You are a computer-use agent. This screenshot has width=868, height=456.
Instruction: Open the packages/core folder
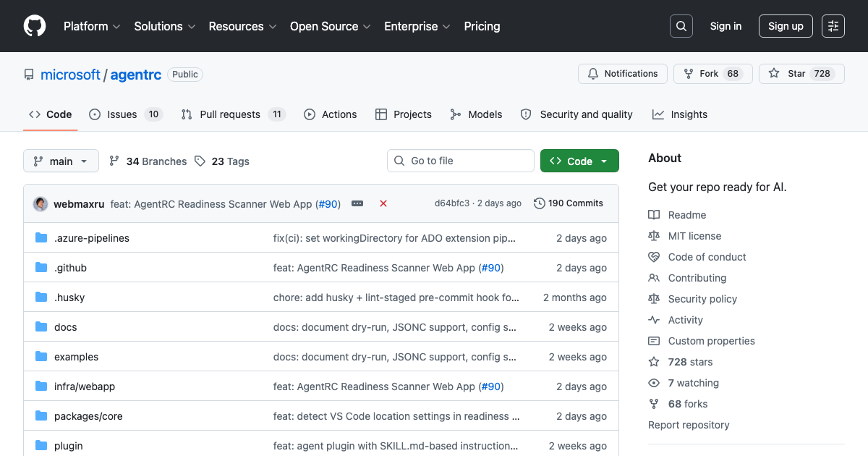[x=88, y=416]
